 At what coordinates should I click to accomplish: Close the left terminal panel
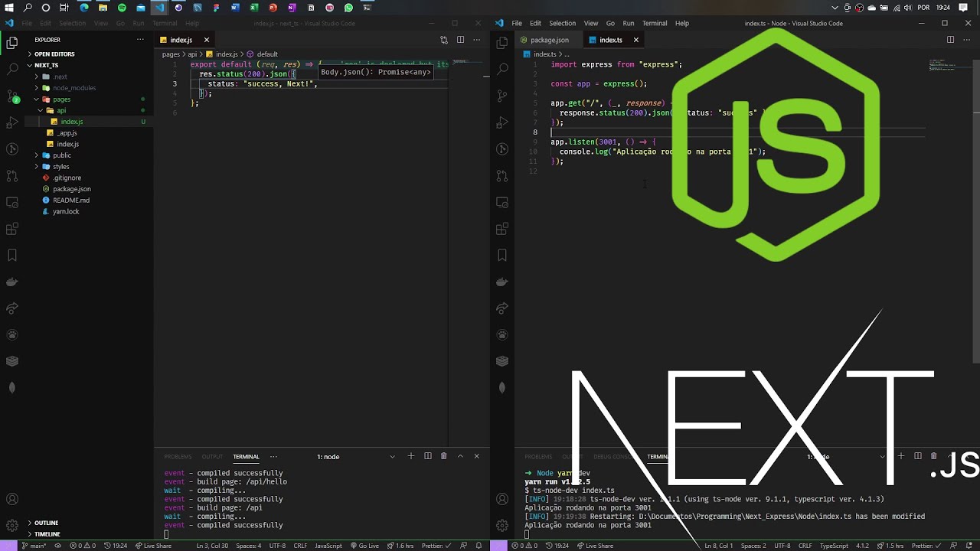click(x=476, y=456)
